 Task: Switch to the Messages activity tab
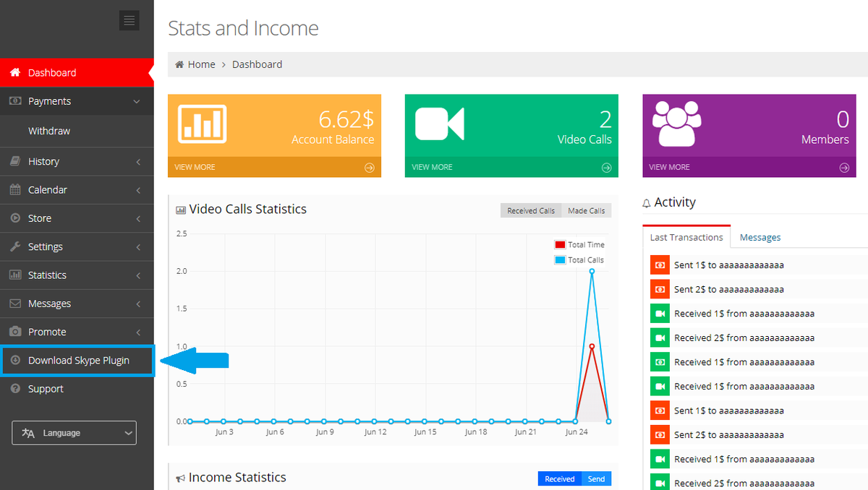pos(760,237)
